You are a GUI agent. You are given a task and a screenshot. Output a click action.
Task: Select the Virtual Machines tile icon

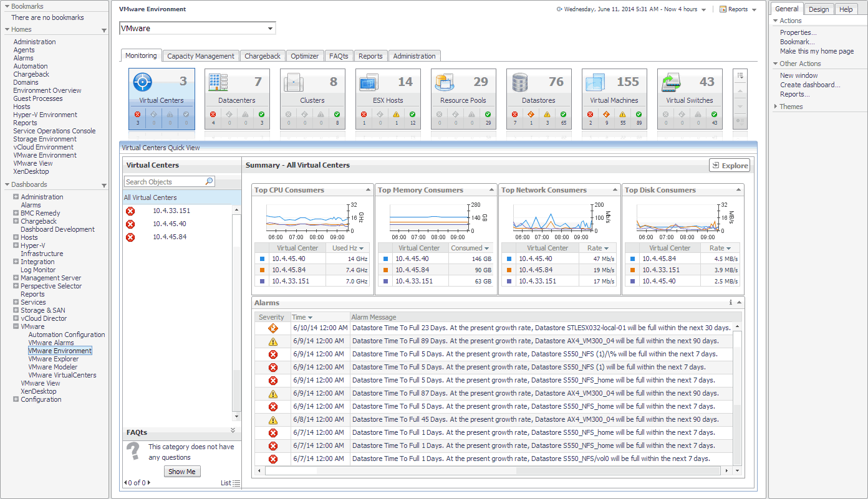[x=596, y=82]
